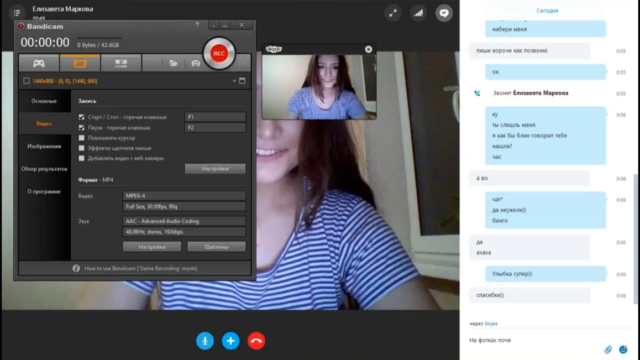Expand Skype video to full screen
Image resolution: width=640 pixels, height=360 pixels.
(393, 13)
